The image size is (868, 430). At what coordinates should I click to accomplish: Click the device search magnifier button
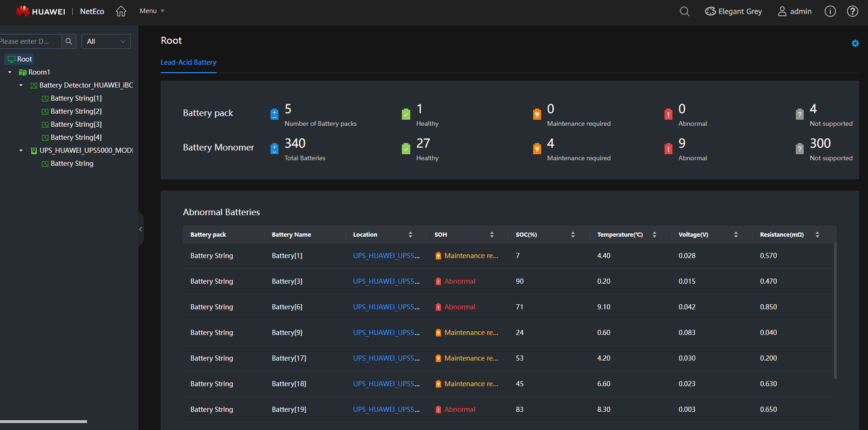click(x=69, y=41)
